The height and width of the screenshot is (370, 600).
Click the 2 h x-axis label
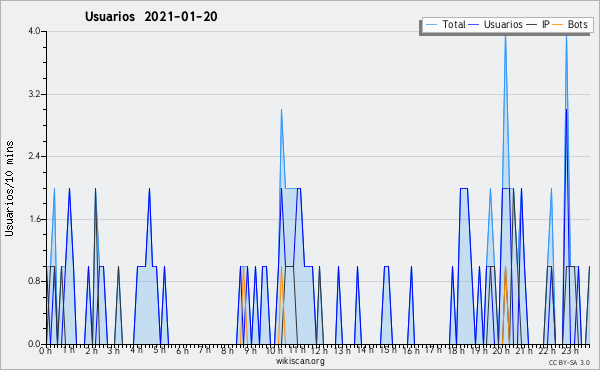91,351
